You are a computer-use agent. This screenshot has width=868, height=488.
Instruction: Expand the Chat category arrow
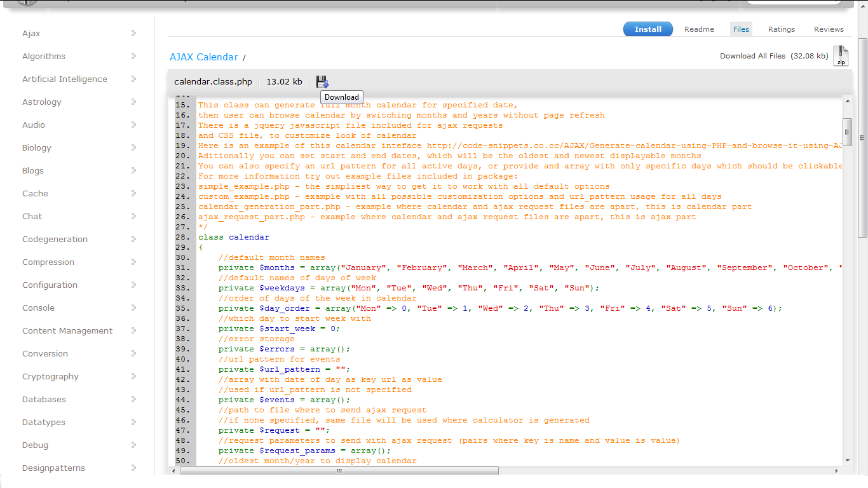(x=133, y=216)
